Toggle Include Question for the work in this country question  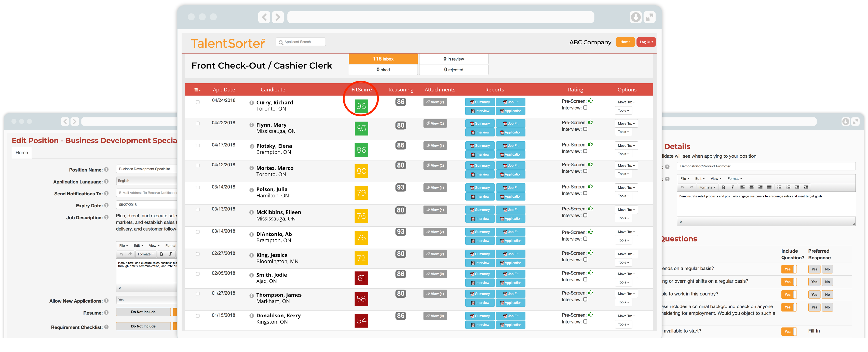pyautogui.click(x=789, y=295)
